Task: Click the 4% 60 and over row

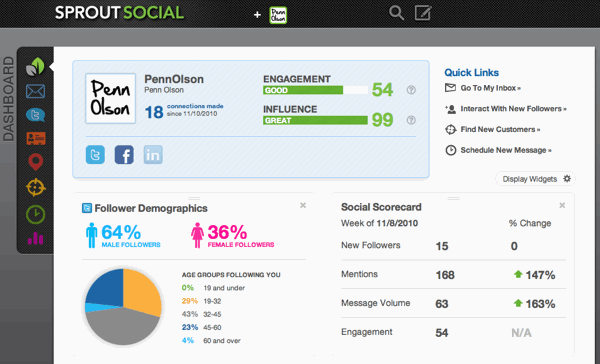Action: pyautogui.click(x=211, y=340)
